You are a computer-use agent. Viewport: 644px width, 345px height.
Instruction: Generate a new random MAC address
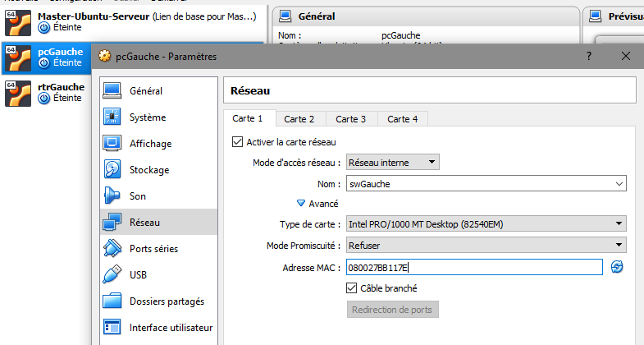click(x=617, y=267)
